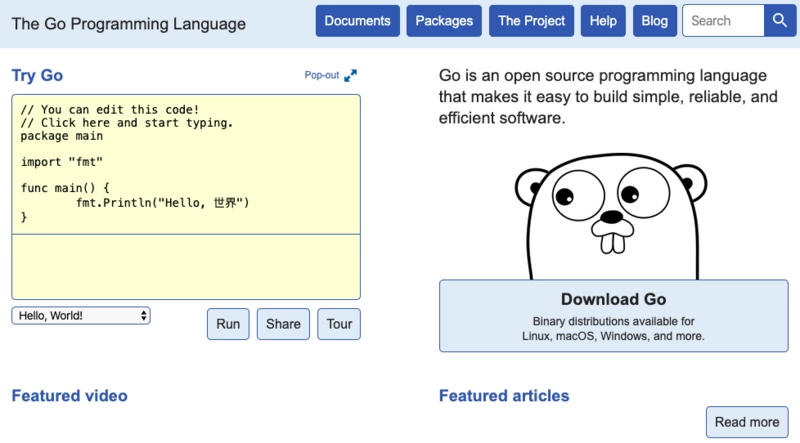Click the 'package main' code line
The height and width of the screenshot is (443, 800).
pyautogui.click(x=62, y=136)
